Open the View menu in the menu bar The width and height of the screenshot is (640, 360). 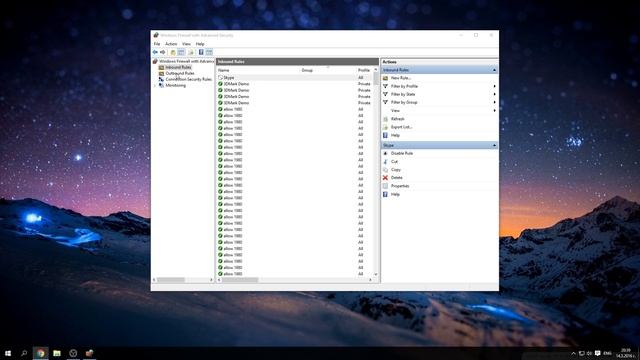tap(186, 44)
